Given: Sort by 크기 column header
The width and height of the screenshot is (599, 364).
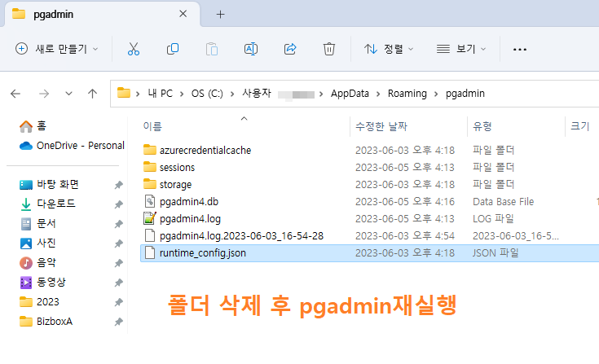Looking at the screenshot, I should click(582, 126).
